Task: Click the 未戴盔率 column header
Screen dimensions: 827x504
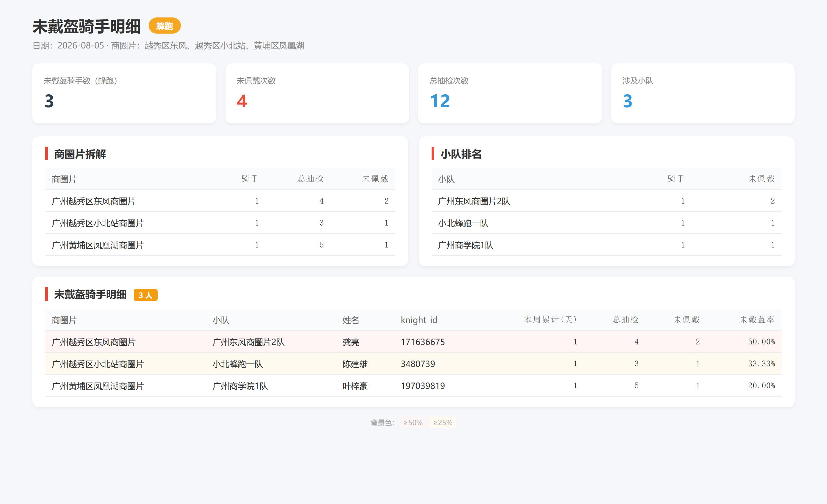Action: tap(757, 320)
